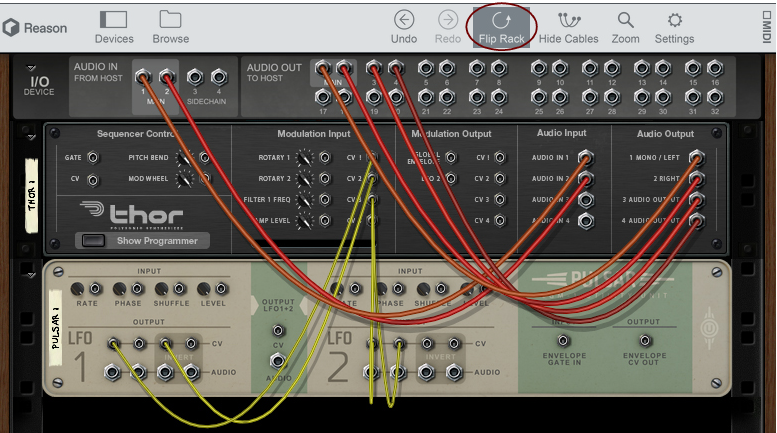777x433 pixels.
Task: Flip the rack to its front
Action: click(x=501, y=28)
